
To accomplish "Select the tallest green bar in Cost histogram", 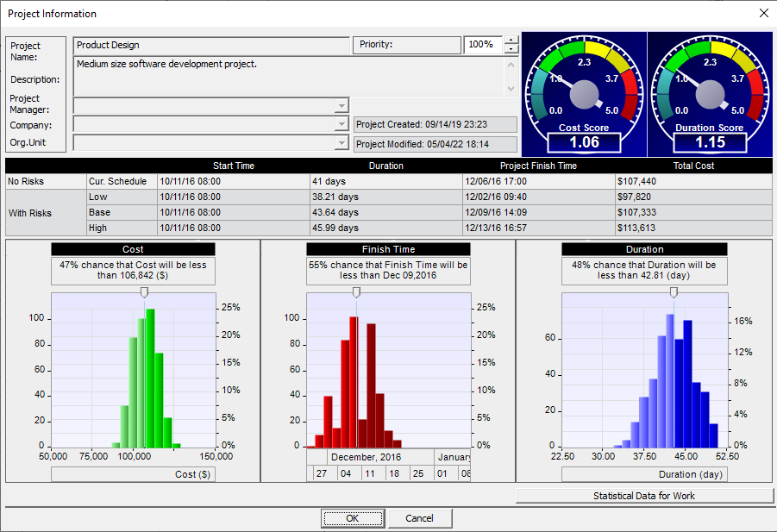I will [x=150, y=379].
